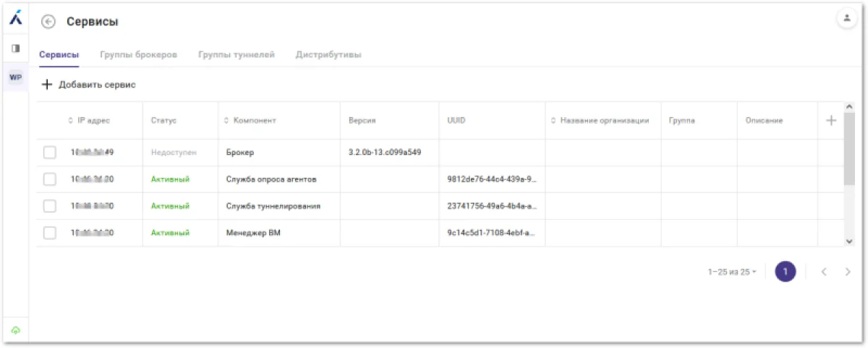
Task: Click Активный status for Менеджер ВМ
Action: [x=170, y=233]
